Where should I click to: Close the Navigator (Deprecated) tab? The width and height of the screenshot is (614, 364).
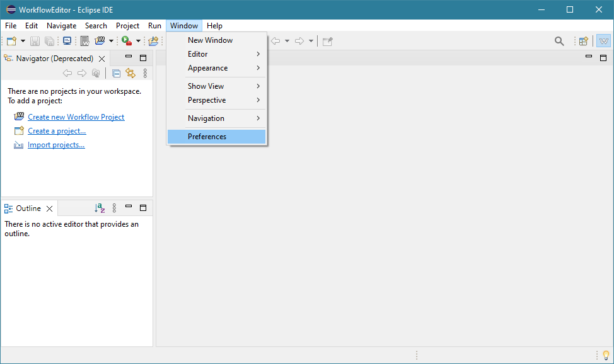pyautogui.click(x=101, y=59)
